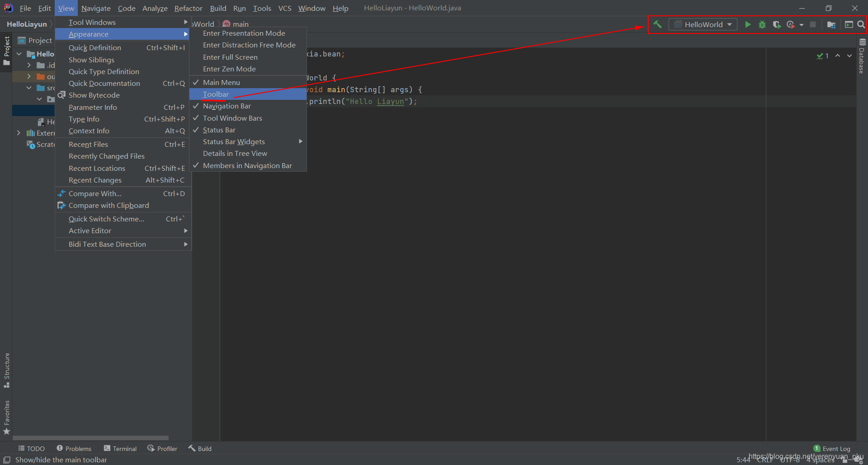Open the Refactor menu
This screenshot has width=868, height=465.
pos(189,8)
